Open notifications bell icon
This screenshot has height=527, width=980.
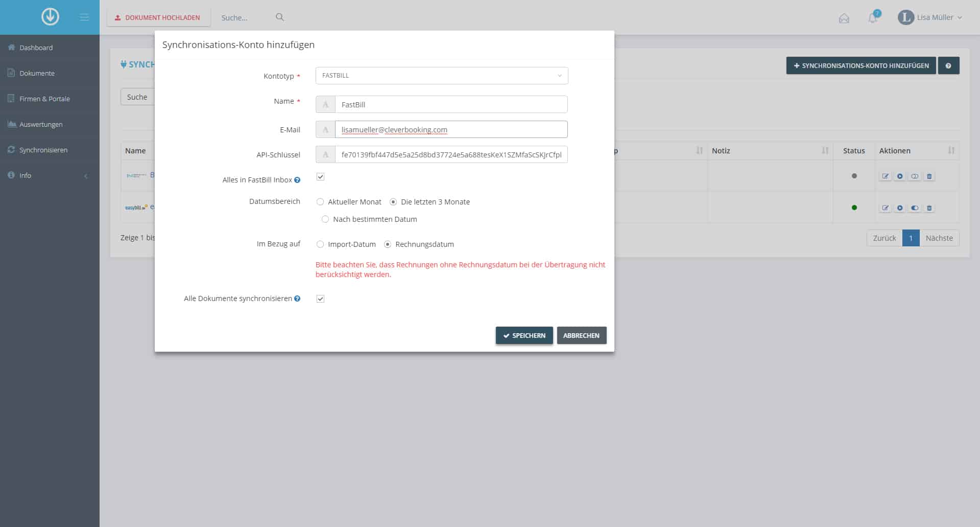tap(874, 17)
